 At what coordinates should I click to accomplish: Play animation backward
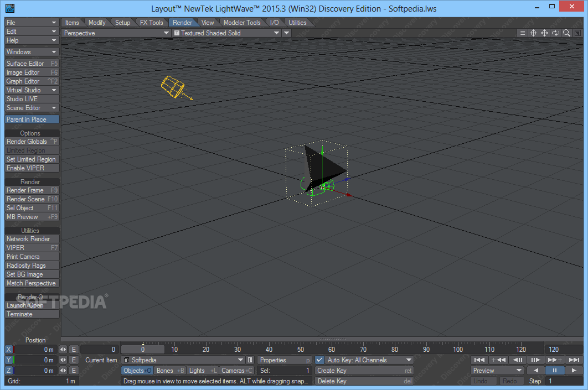point(536,370)
